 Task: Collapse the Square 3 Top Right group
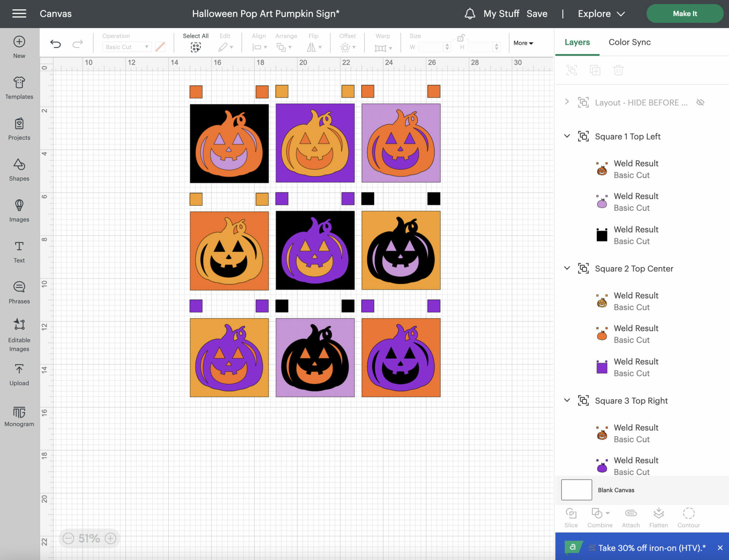coord(567,400)
